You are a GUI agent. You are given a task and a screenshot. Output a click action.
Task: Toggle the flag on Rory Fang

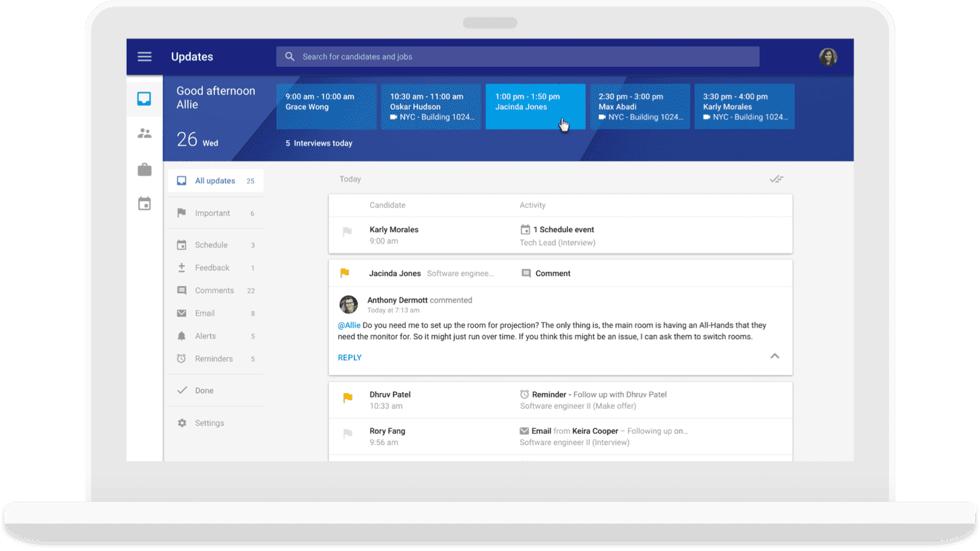[347, 433]
